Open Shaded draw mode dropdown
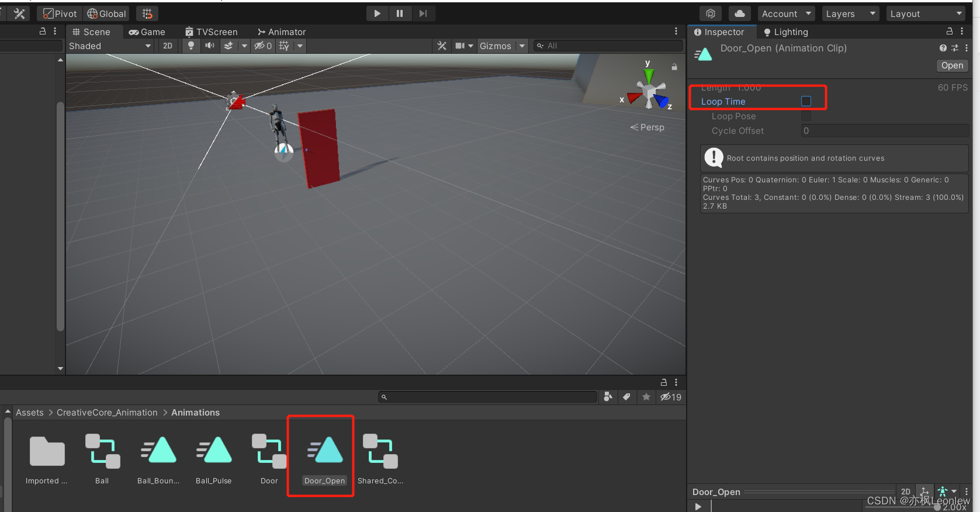980x512 pixels. pyautogui.click(x=110, y=46)
